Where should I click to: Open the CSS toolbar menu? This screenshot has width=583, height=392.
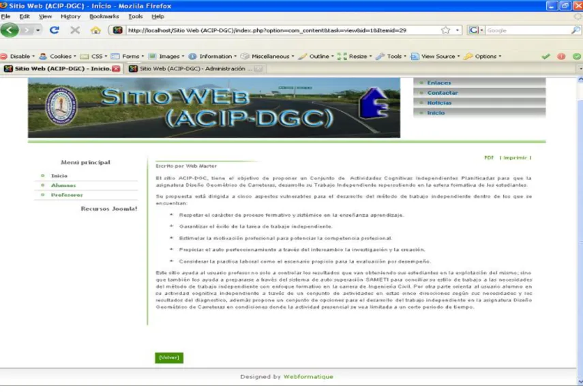tap(93, 57)
